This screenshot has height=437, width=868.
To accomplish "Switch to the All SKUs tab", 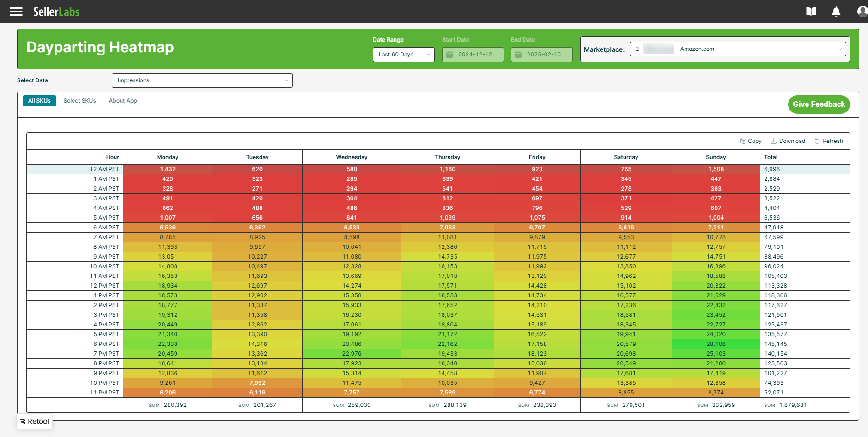I will tap(39, 101).
